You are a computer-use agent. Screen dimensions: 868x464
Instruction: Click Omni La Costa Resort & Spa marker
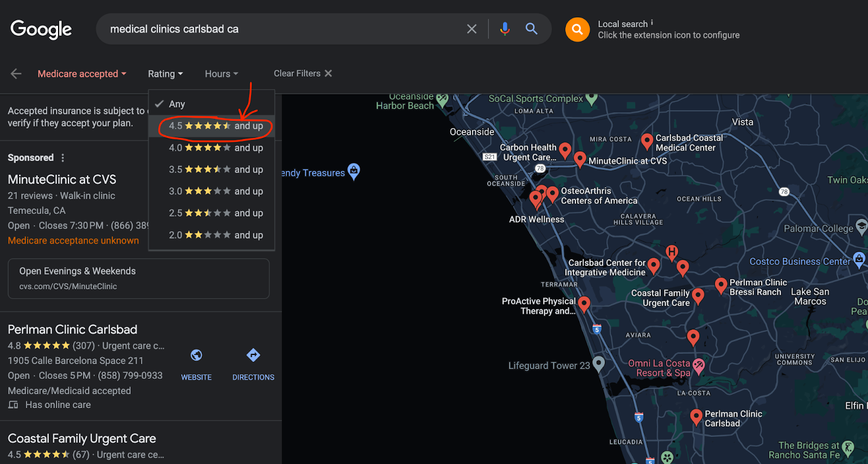point(699,366)
